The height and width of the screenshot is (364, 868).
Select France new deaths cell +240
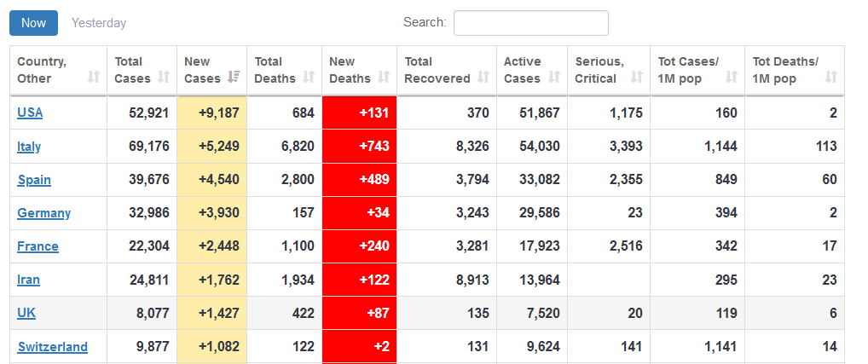359,246
